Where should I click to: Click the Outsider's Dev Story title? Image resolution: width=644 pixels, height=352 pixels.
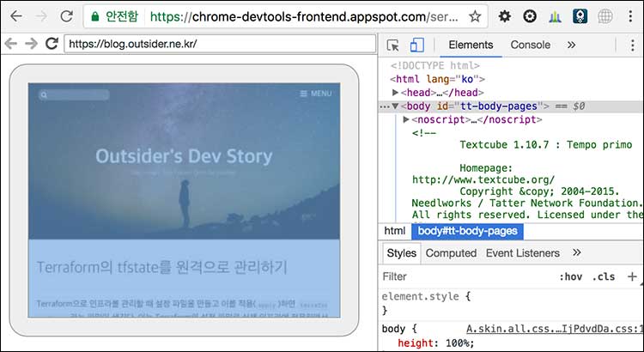(x=184, y=156)
